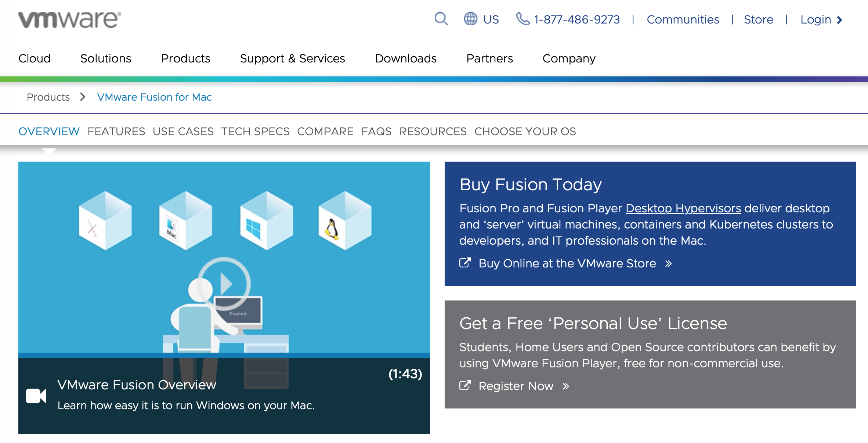Click the Login chevron arrow
Viewport: 868px width, 443px height.
point(839,20)
